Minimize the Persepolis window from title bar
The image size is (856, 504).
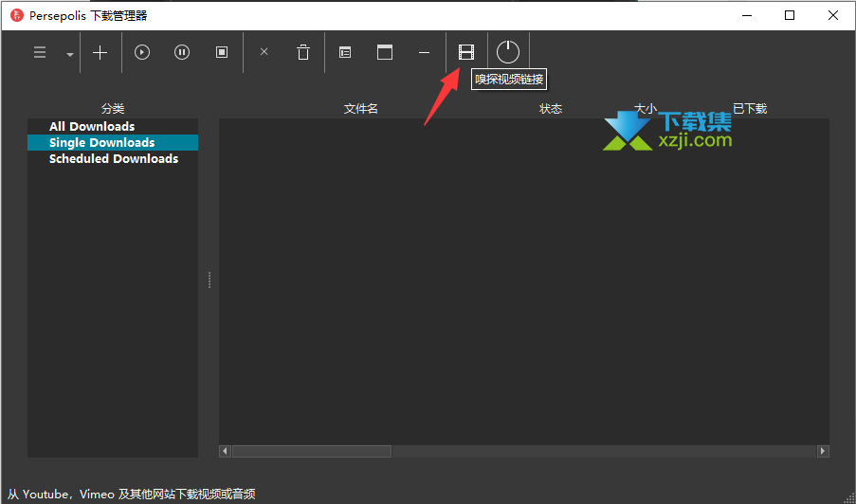pyautogui.click(x=746, y=15)
